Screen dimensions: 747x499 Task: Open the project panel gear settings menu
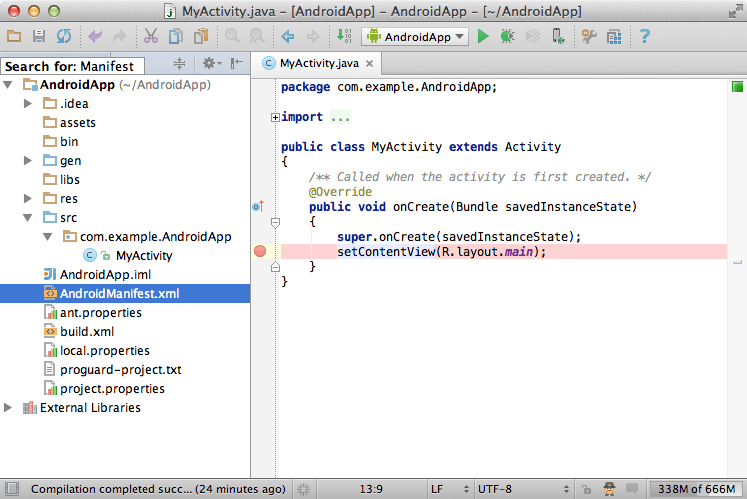pos(212,63)
